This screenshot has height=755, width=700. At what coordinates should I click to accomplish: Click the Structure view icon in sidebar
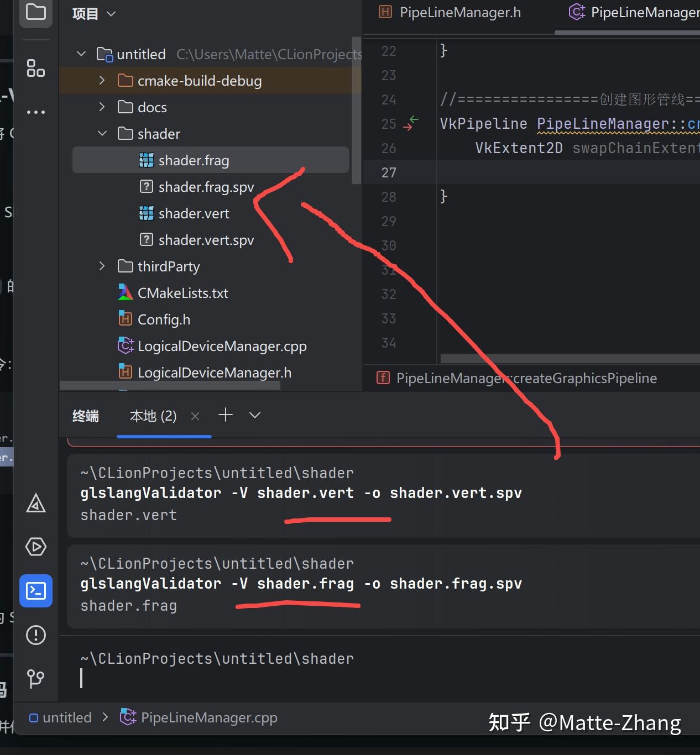(x=35, y=68)
